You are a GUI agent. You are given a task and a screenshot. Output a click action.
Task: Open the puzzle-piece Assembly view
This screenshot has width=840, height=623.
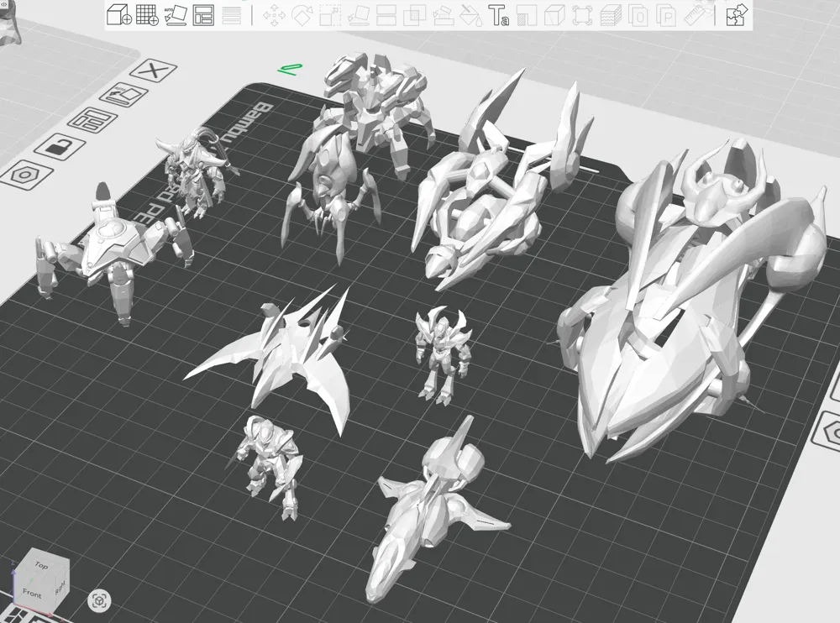click(x=737, y=15)
